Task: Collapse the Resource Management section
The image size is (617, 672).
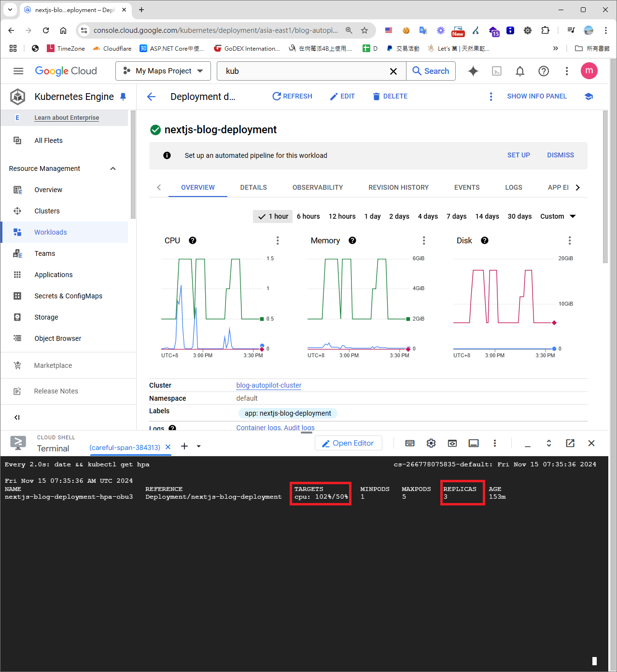Action: coord(113,168)
